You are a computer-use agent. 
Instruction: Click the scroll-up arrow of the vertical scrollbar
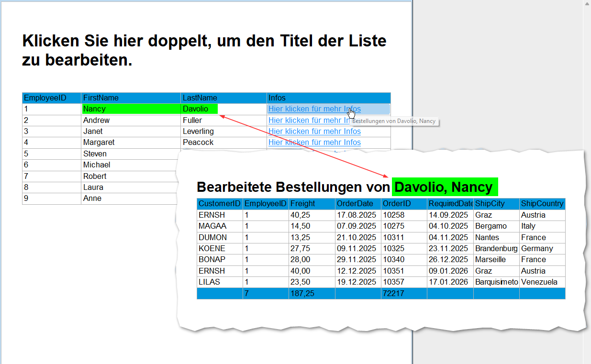coord(587,4)
